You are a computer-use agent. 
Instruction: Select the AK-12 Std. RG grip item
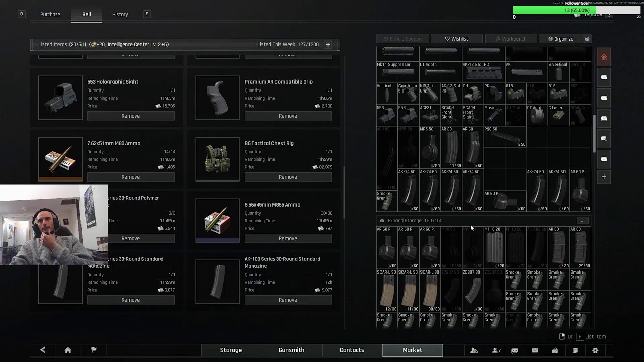[x=451, y=94]
